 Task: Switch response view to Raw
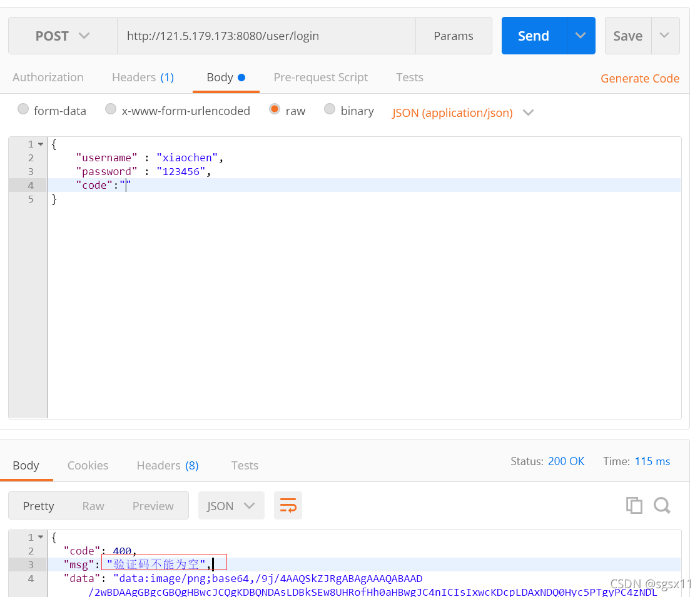pos(93,506)
